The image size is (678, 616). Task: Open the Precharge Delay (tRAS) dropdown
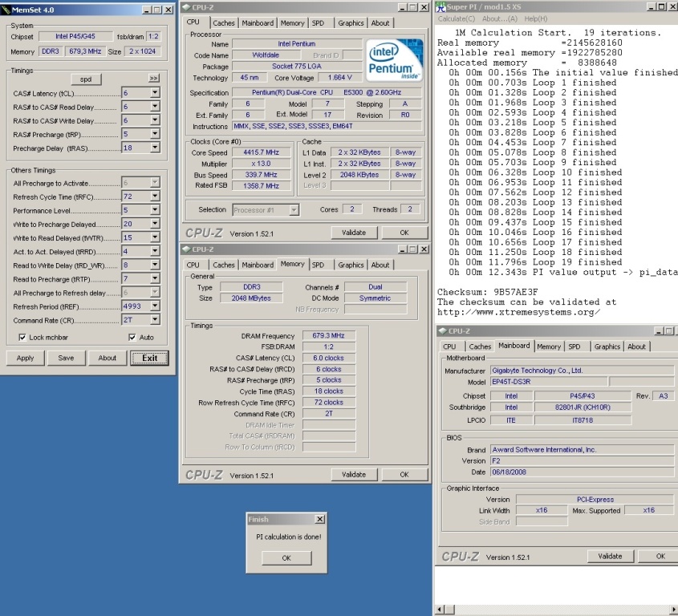[x=155, y=148]
